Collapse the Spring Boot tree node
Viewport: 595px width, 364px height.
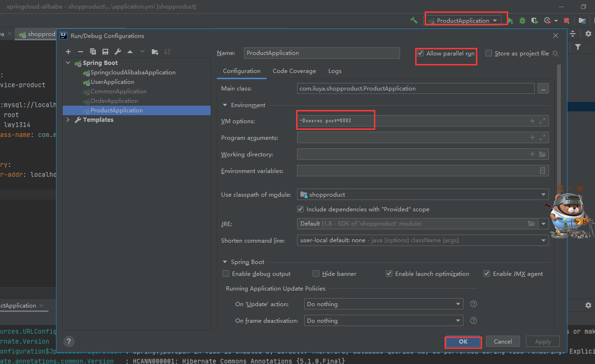(68, 63)
